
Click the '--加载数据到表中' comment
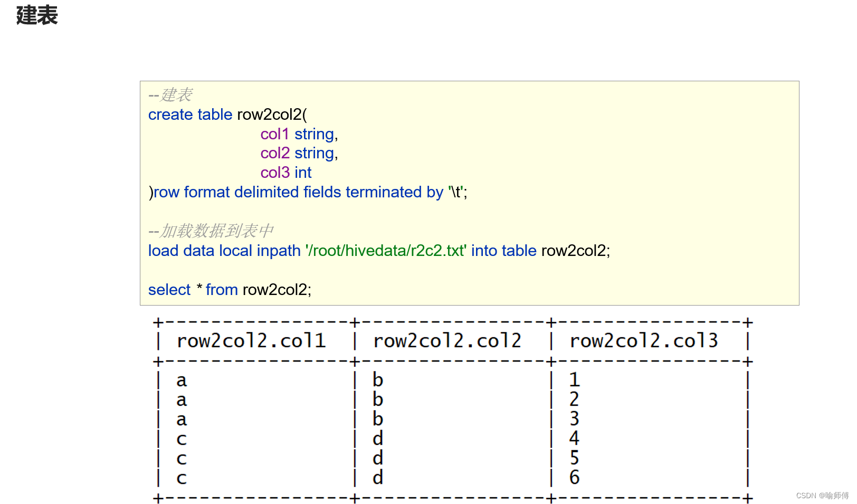(x=211, y=231)
